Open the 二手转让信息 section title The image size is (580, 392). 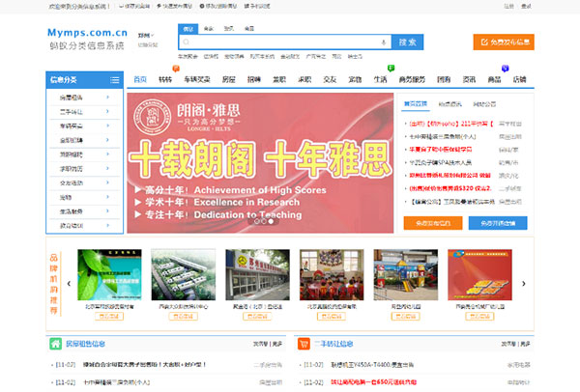pyautogui.click(x=334, y=344)
